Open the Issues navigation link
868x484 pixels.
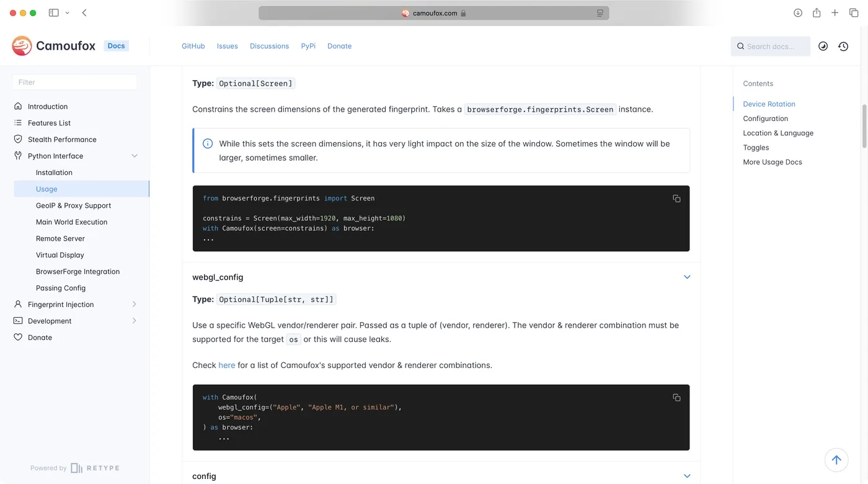(228, 46)
